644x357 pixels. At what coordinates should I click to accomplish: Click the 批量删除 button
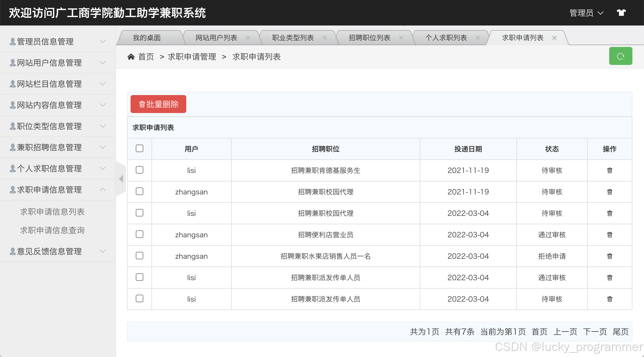158,104
